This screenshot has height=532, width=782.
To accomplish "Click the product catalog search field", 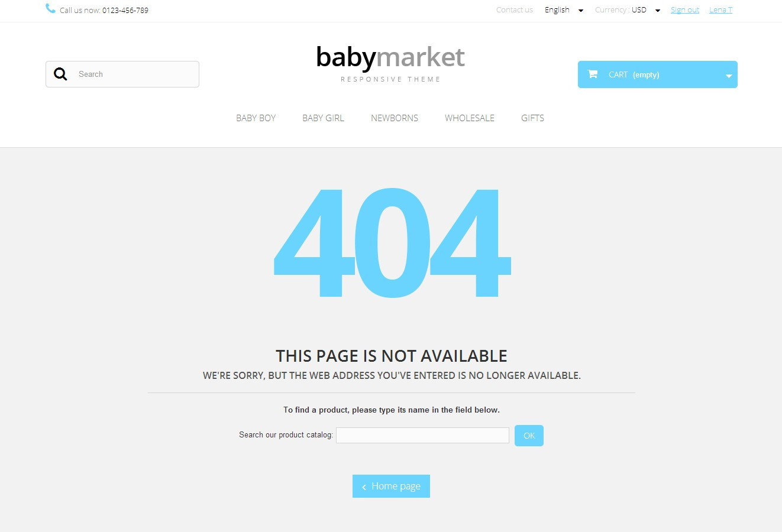I will pos(422,435).
